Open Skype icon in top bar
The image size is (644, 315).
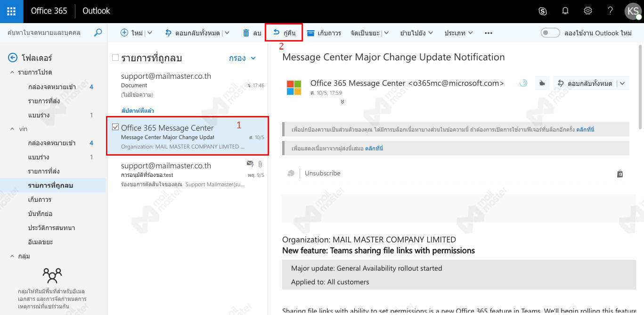point(543,11)
